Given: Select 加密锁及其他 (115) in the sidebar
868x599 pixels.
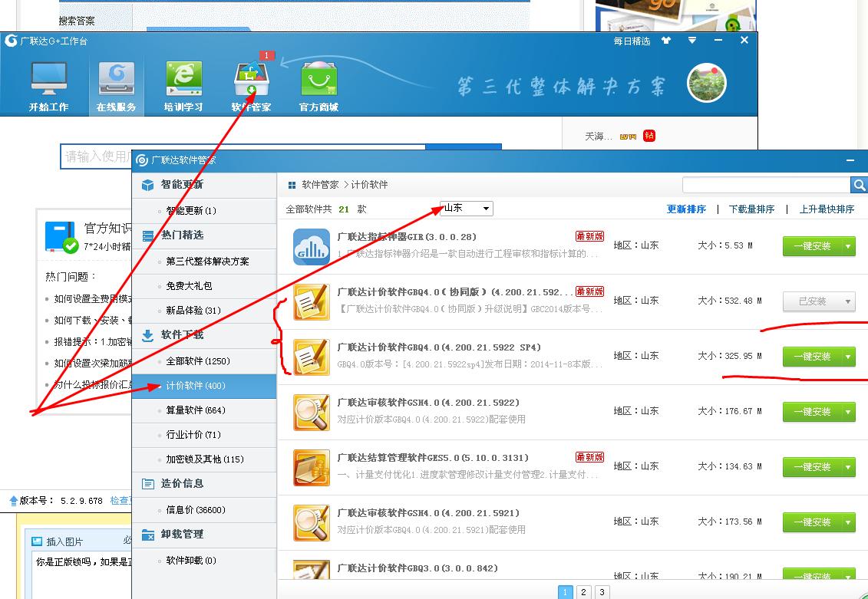Looking at the screenshot, I should (x=204, y=459).
